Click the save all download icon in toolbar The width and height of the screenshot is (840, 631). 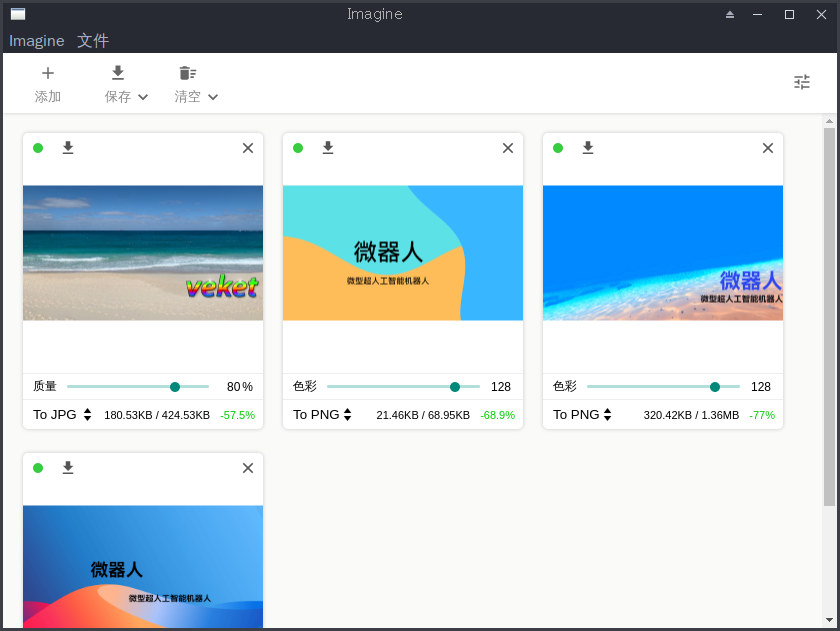tap(118, 72)
